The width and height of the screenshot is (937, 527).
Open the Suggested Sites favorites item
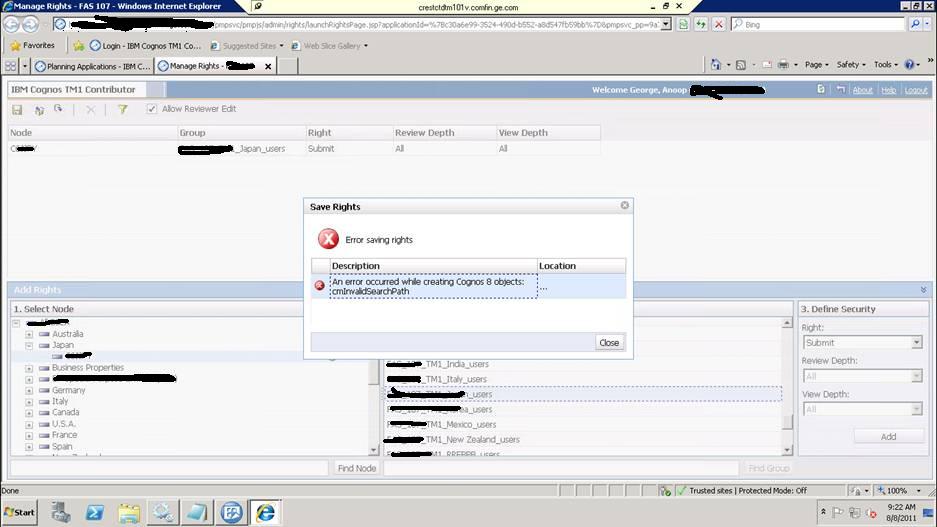[247, 45]
